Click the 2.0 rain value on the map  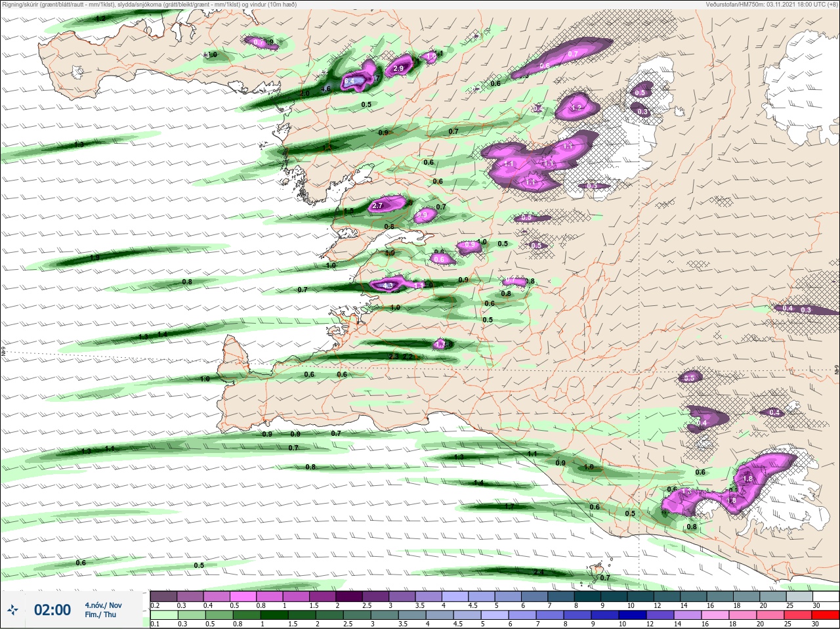(x=304, y=94)
